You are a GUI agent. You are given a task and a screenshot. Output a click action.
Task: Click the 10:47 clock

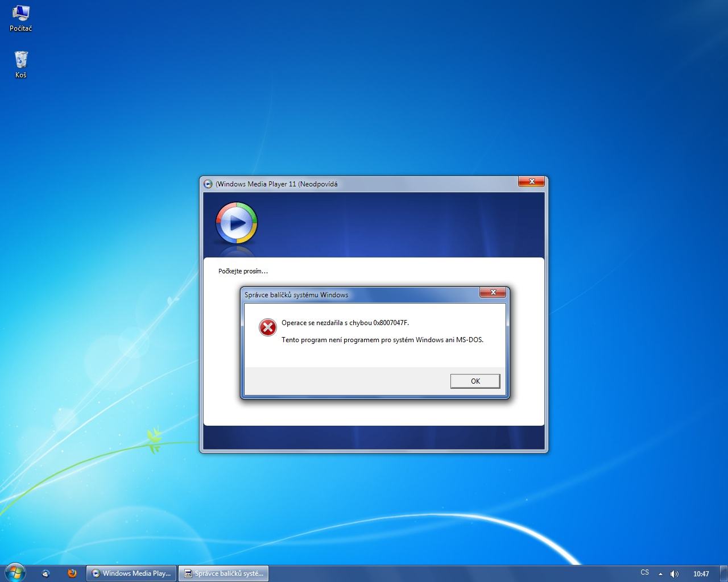(701, 574)
